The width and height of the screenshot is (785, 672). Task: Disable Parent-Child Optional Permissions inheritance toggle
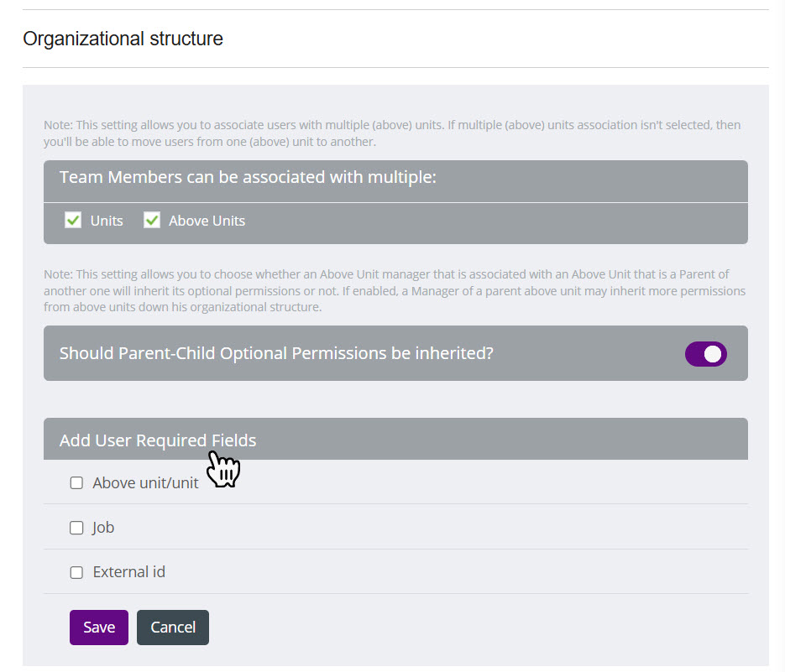[x=705, y=354]
